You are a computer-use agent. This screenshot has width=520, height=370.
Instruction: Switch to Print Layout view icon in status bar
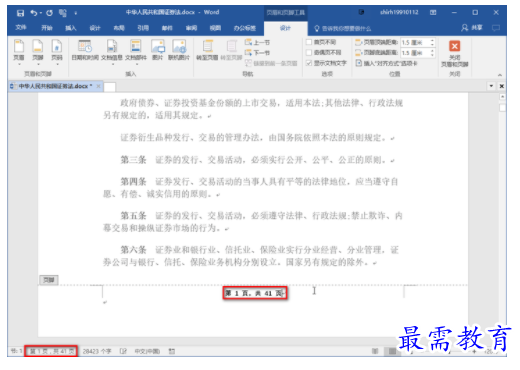[x=392, y=351]
